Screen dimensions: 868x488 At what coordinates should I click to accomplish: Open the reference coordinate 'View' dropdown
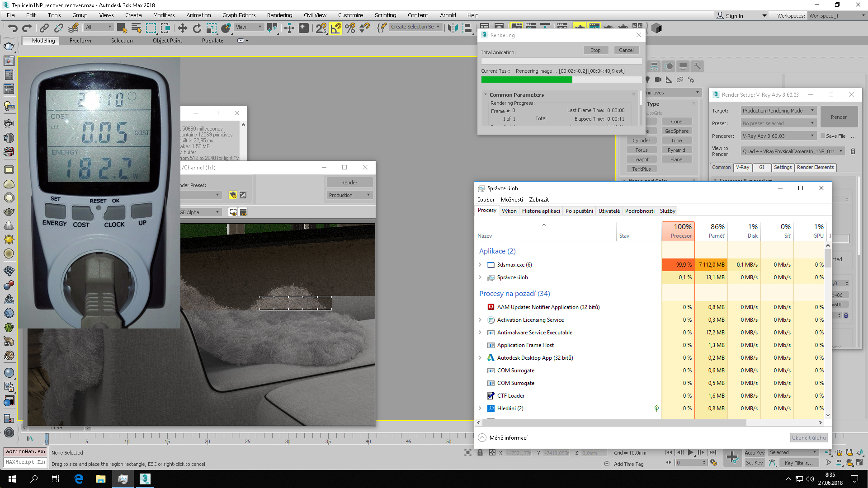pos(249,27)
